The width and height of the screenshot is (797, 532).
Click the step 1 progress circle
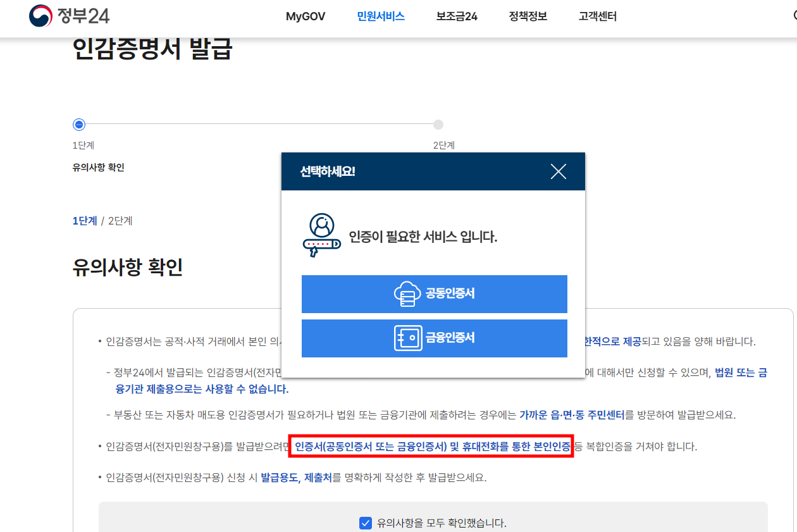coord(79,125)
